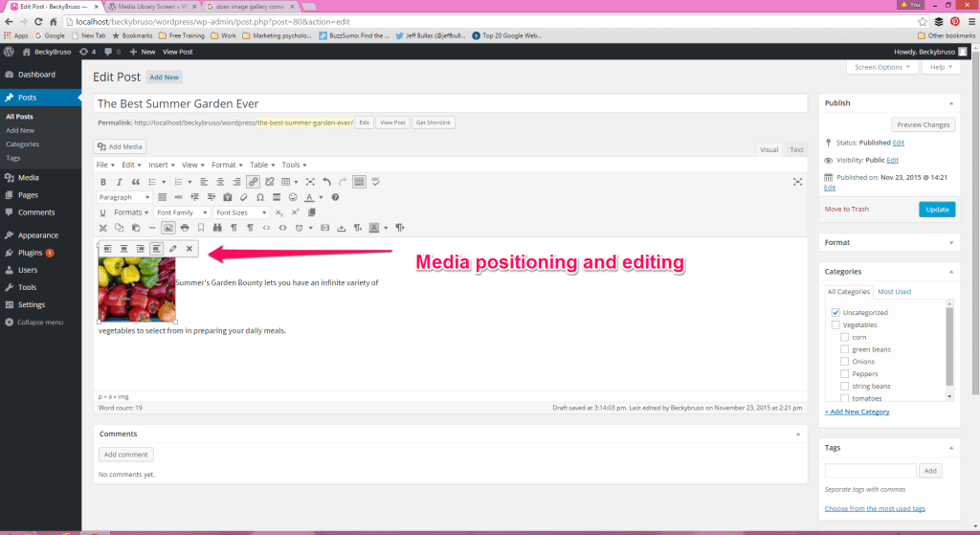Switch to Most Used categories tab
Viewport: 980px width, 535px height.
894,292
